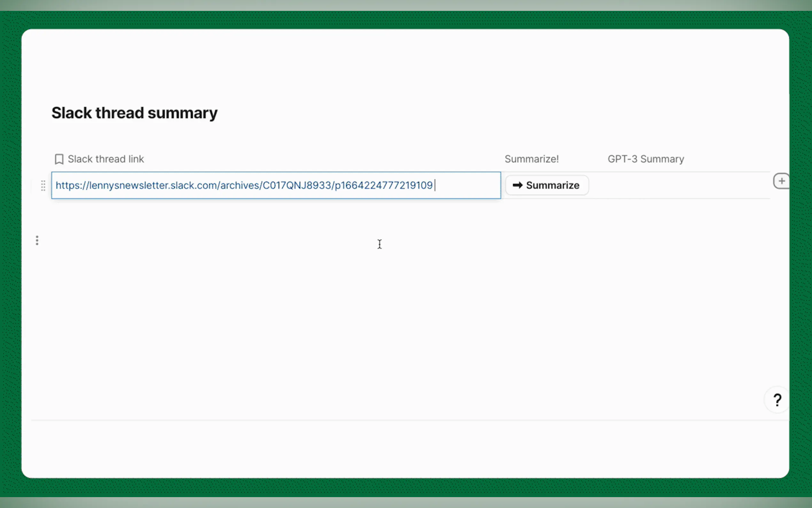The width and height of the screenshot is (812, 508).
Task: Select the empty GPT-3 Summary cell
Action: (678, 185)
